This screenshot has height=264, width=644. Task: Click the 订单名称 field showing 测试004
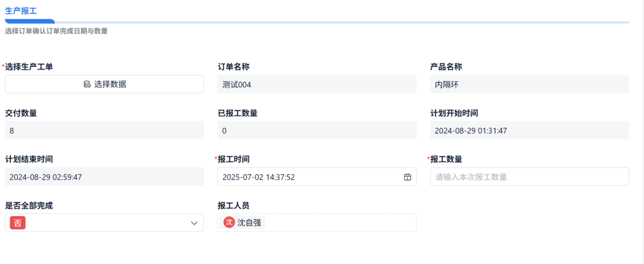click(317, 84)
